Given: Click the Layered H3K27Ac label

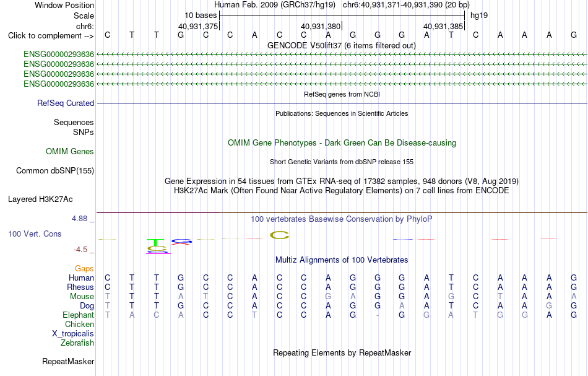Looking at the screenshot, I should 40,199.
